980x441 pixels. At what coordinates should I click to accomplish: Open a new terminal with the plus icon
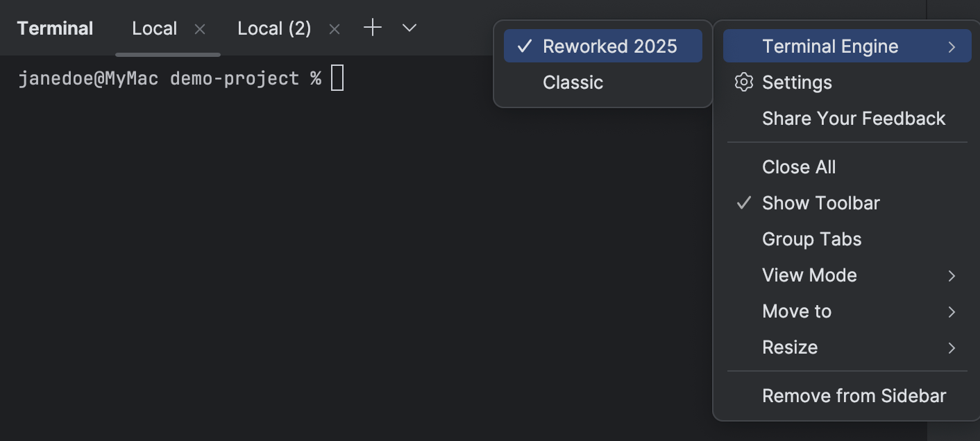pyautogui.click(x=372, y=28)
